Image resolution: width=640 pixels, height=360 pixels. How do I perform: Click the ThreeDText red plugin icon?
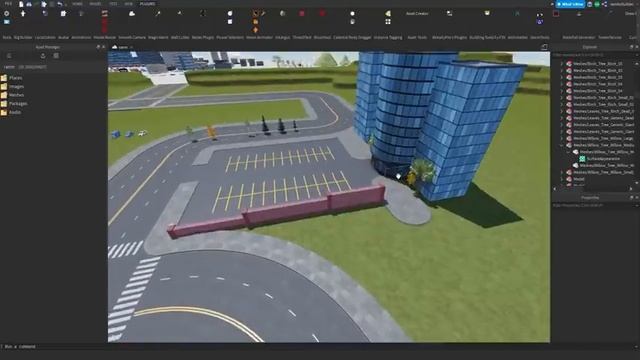302,13
